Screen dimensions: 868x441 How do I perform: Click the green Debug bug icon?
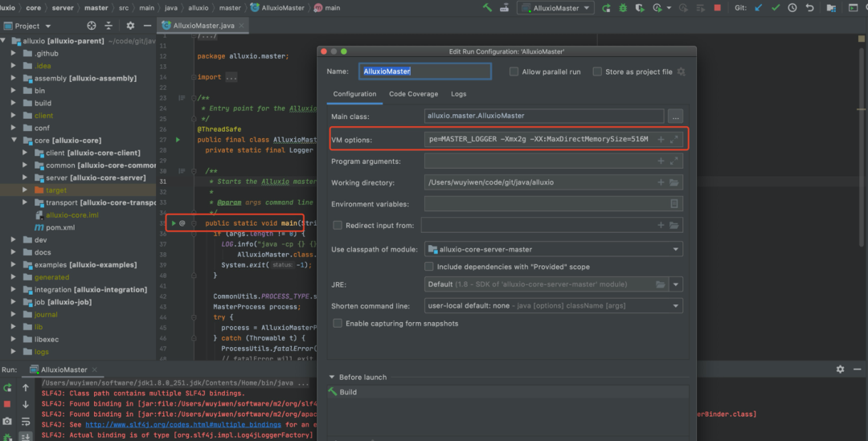(623, 8)
